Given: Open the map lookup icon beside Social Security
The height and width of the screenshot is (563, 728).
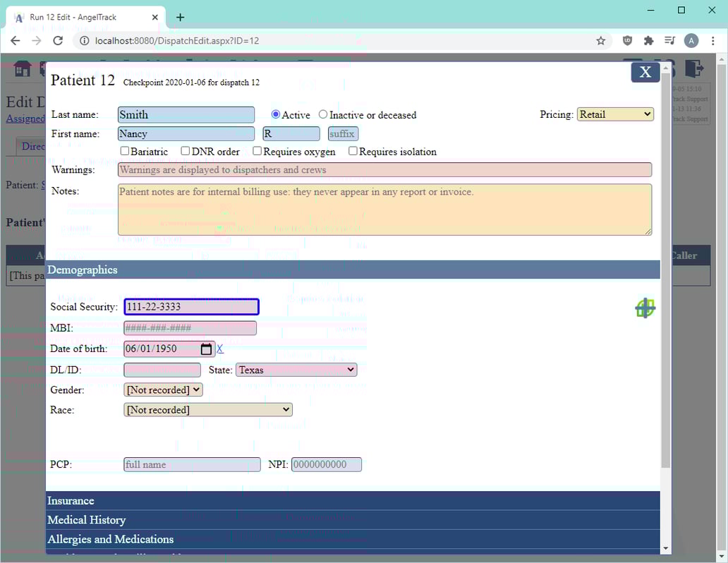Looking at the screenshot, I should (x=644, y=308).
